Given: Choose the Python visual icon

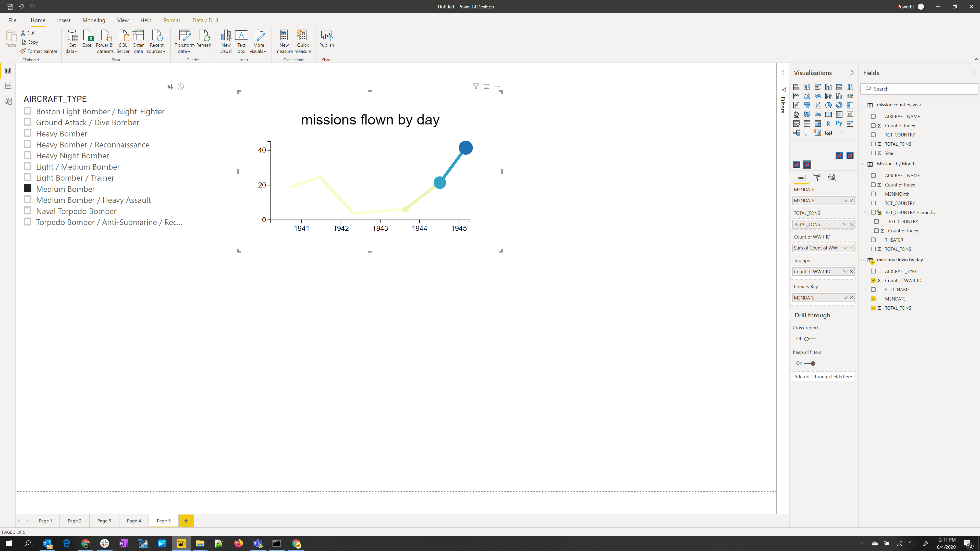Looking at the screenshot, I should tap(839, 123).
